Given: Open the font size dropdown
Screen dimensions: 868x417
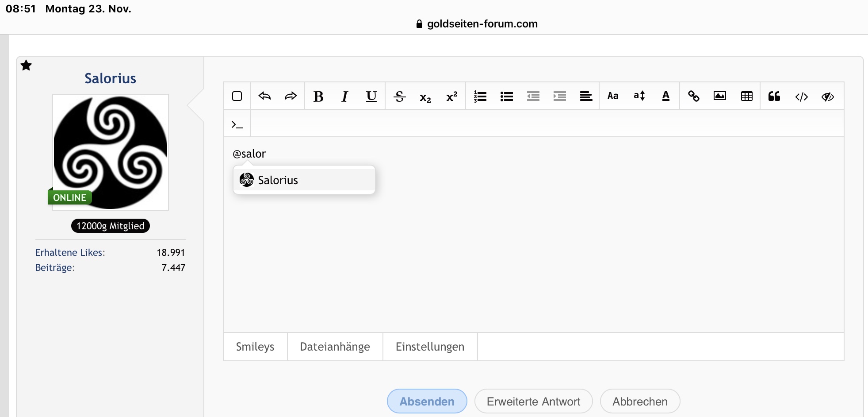Looking at the screenshot, I should (x=639, y=96).
